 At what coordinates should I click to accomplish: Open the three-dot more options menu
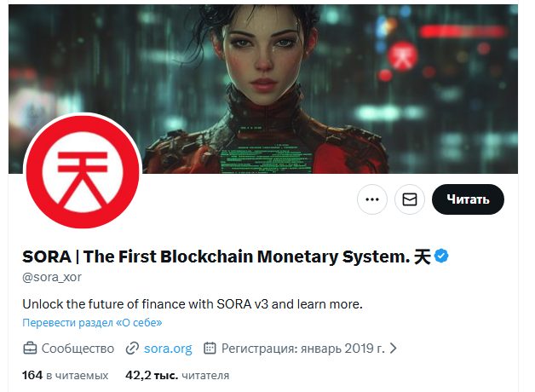[371, 199]
